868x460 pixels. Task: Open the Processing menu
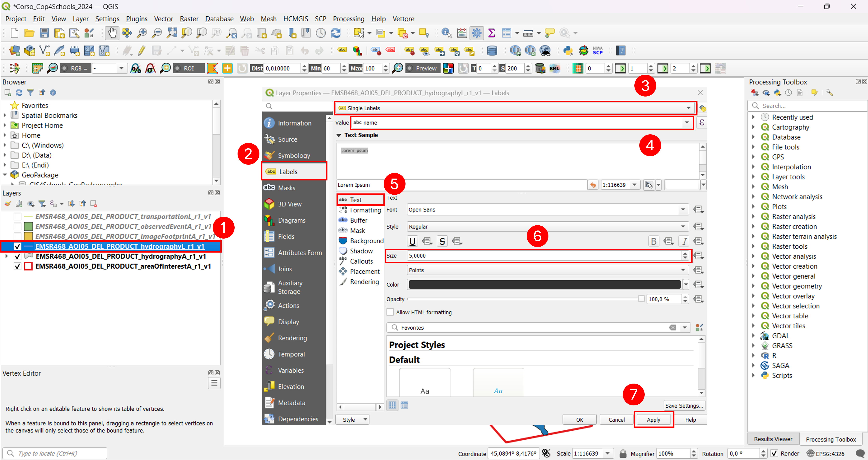click(x=348, y=19)
